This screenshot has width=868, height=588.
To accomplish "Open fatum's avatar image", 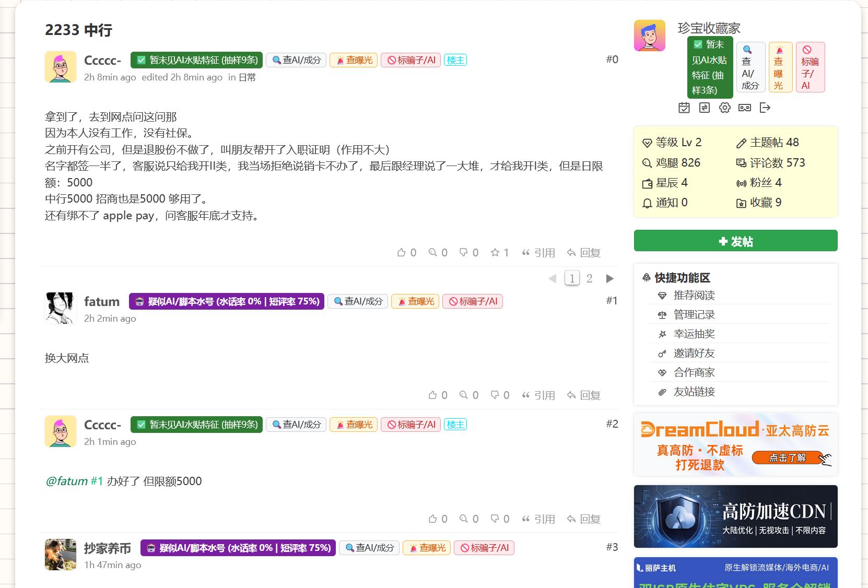I will pyautogui.click(x=61, y=308).
